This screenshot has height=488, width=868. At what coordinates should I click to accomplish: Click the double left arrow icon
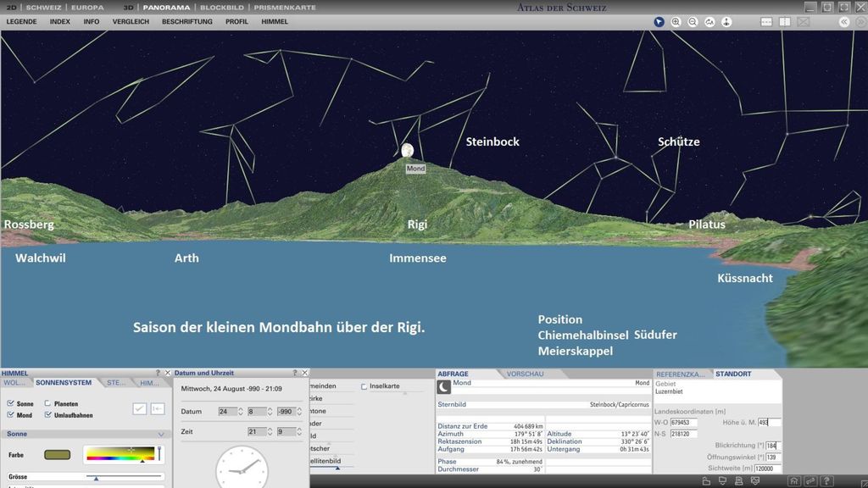[843, 21]
